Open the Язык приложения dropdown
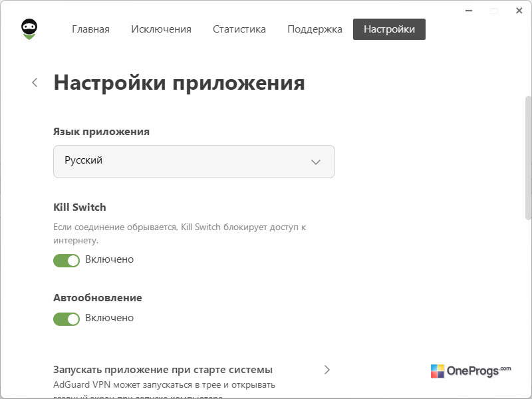 [x=194, y=162]
